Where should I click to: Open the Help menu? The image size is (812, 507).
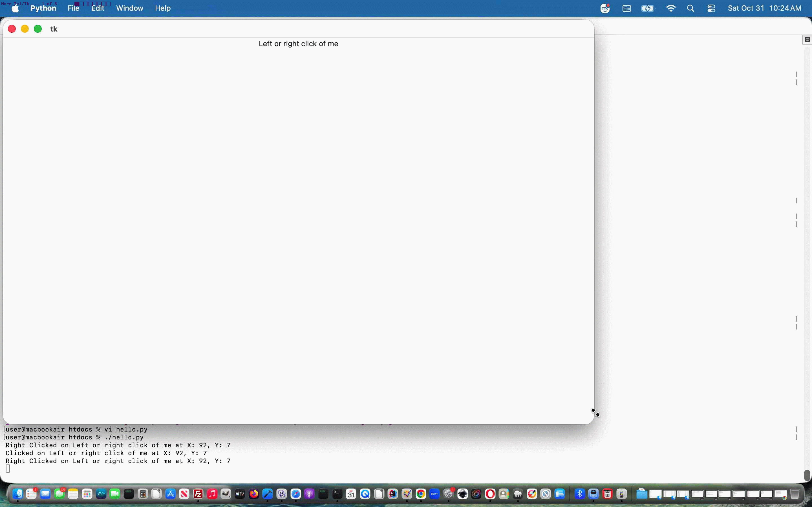163,8
